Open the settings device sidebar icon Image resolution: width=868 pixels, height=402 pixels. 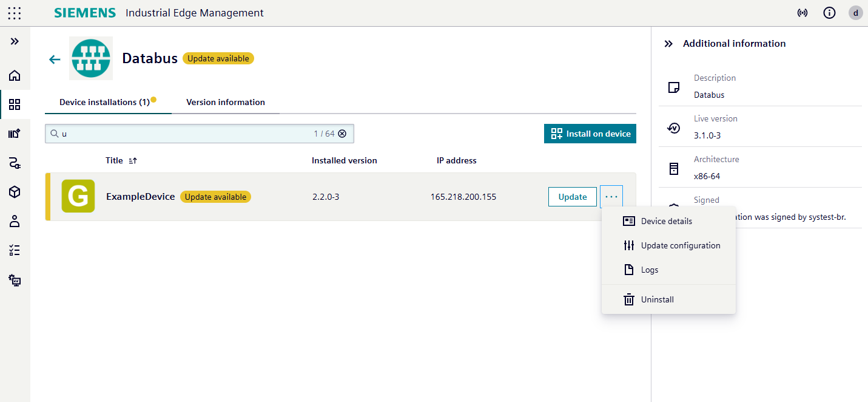(x=15, y=280)
